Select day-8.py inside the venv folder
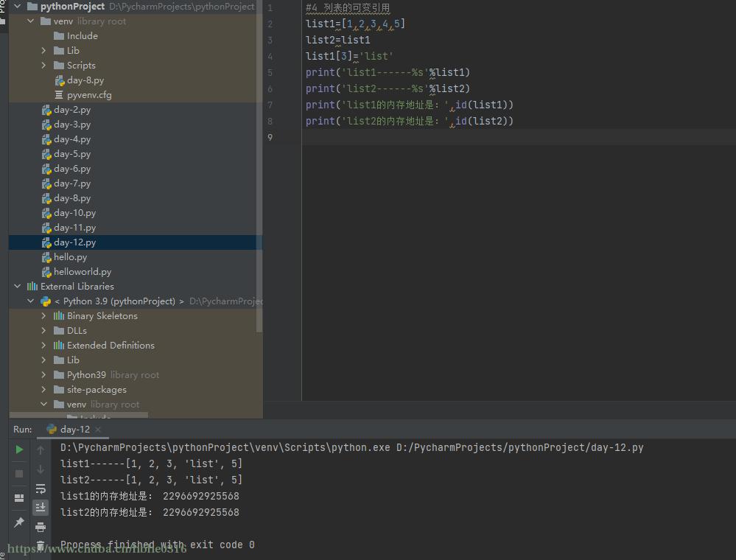Image resolution: width=736 pixels, height=560 pixels. [x=85, y=80]
